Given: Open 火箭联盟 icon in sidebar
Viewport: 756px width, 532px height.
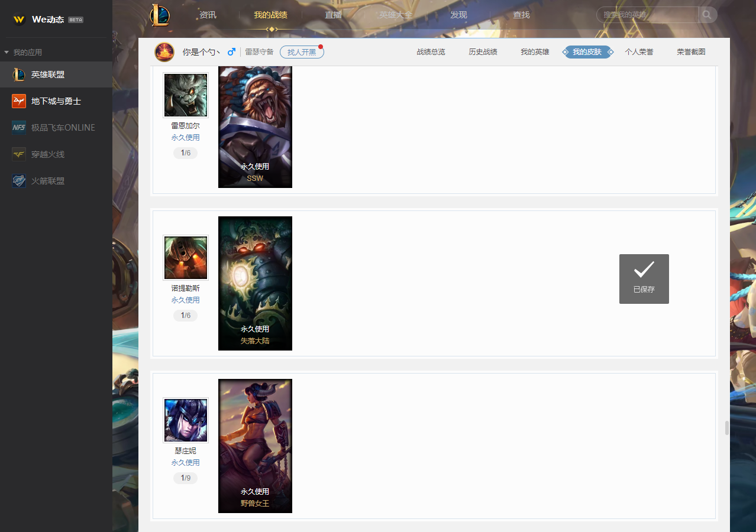Looking at the screenshot, I should click(19, 181).
